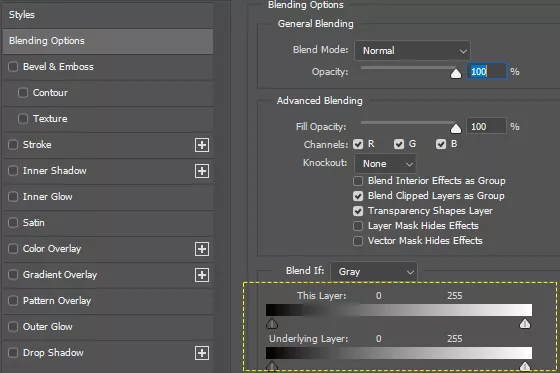The width and height of the screenshot is (560, 373).
Task: Uncheck the R channel checkbox
Action: 358,144
